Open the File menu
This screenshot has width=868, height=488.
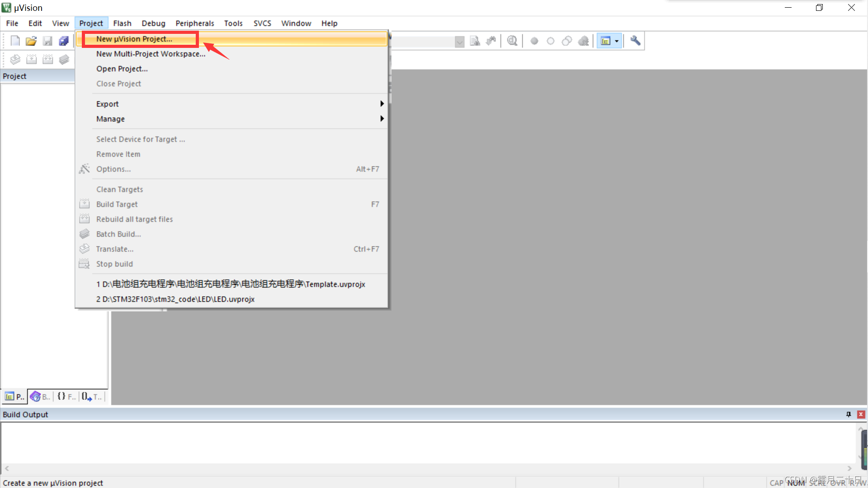[x=12, y=23]
